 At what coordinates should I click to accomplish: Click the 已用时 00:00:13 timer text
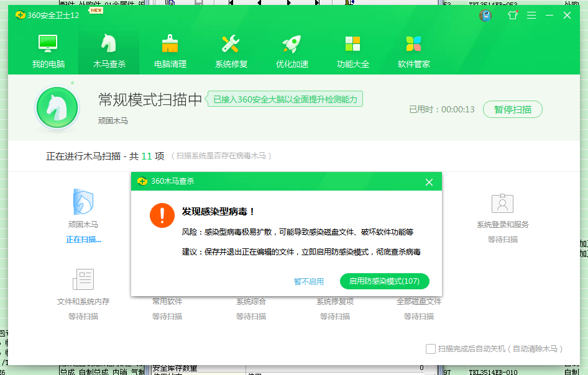(x=442, y=109)
